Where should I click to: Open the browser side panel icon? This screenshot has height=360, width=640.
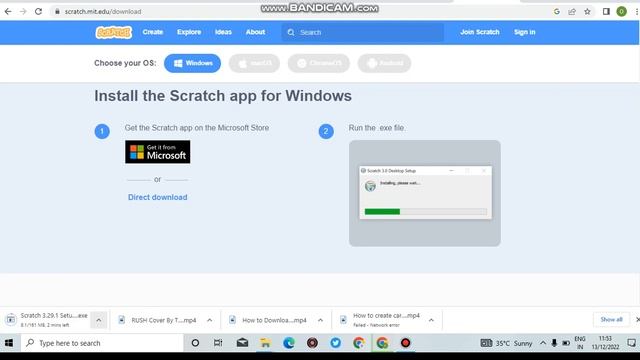[606, 11]
